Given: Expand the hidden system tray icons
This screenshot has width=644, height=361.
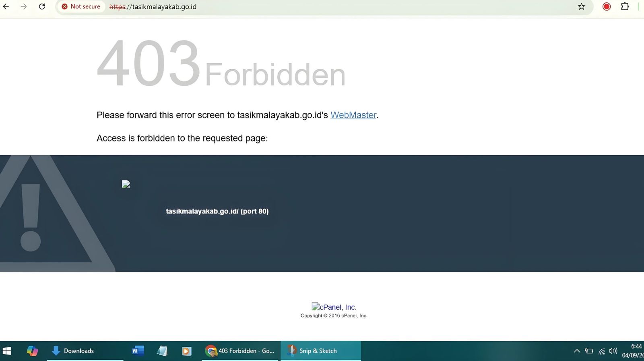Looking at the screenshot, I should click(x=576, y=351).
